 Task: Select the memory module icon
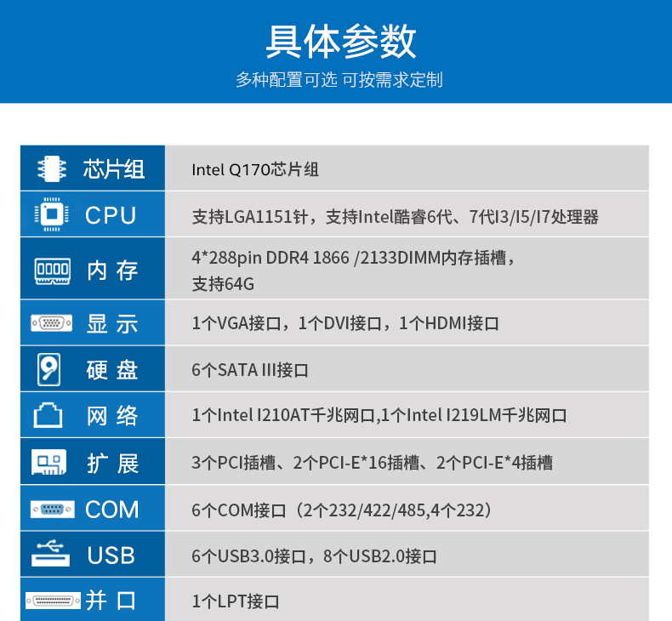(52, 271)
